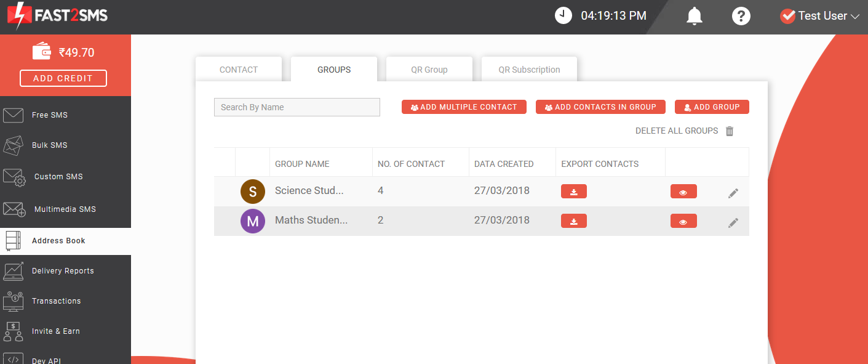Switch to the CONTACT tab
Viewport: 868px width, 364px height.
click(x=239, y=70)
